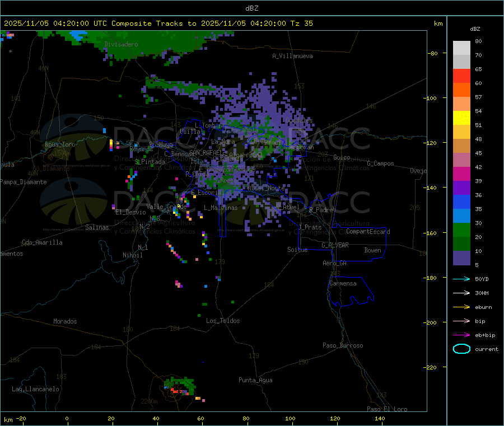Click the cyan 50YD track arrow icon

(461, 279)
